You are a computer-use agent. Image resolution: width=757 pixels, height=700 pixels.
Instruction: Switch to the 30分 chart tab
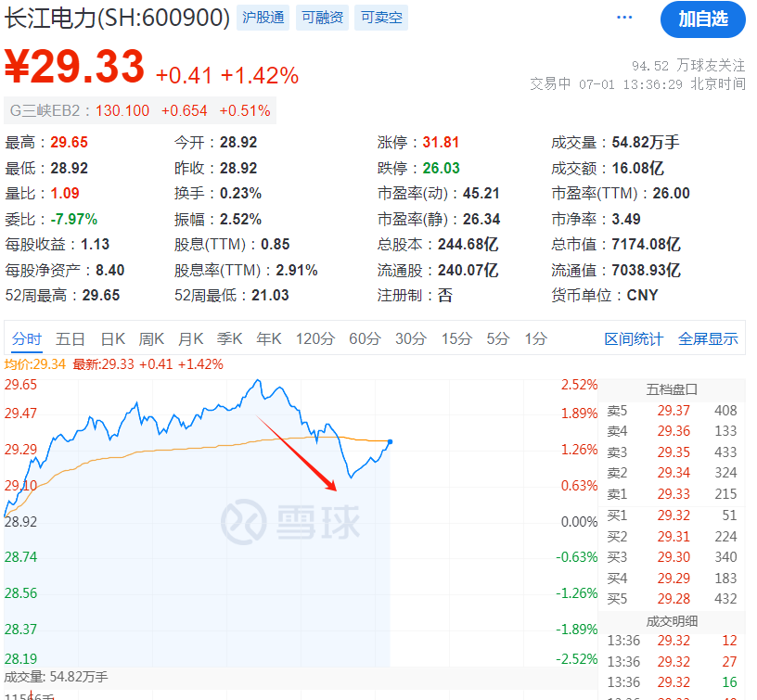click(411, 338)
